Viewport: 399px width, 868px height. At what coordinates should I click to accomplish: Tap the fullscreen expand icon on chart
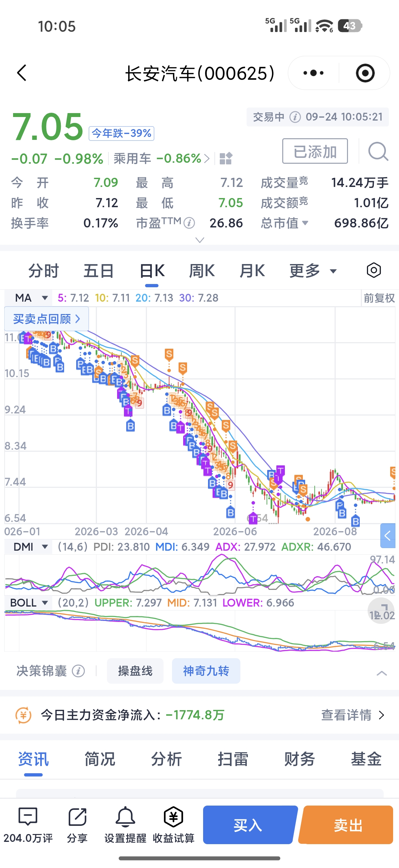point(381,610)
